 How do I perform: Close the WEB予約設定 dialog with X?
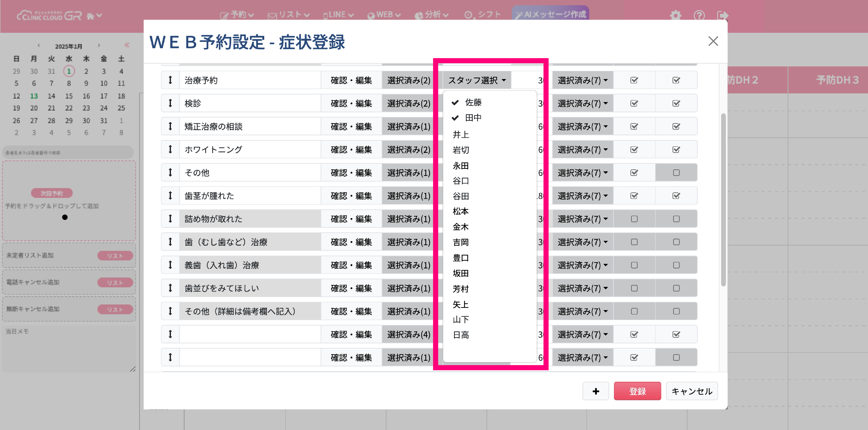(713, 41)
